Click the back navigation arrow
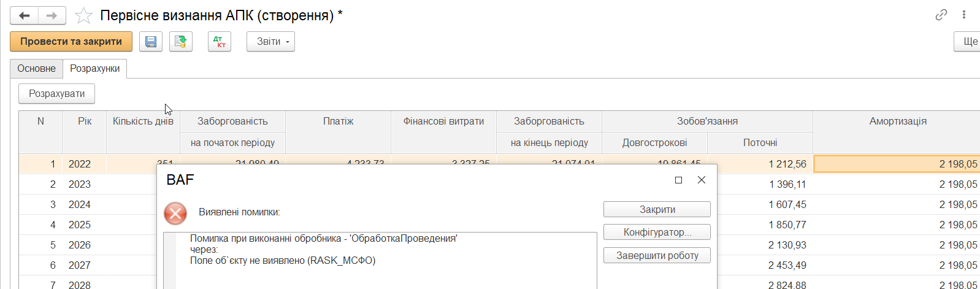980x289 pixels. (25, 15)
